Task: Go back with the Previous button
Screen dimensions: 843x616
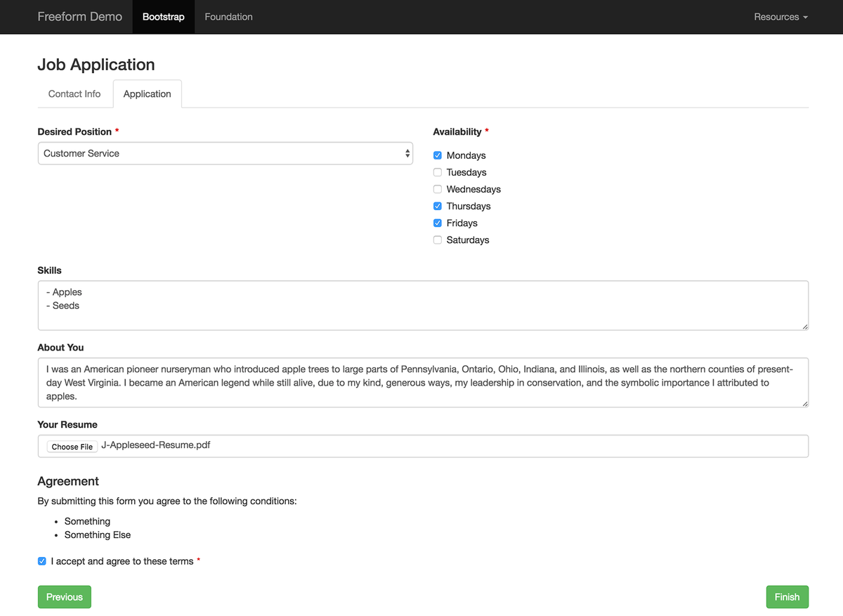Action: tap(65, 597)
